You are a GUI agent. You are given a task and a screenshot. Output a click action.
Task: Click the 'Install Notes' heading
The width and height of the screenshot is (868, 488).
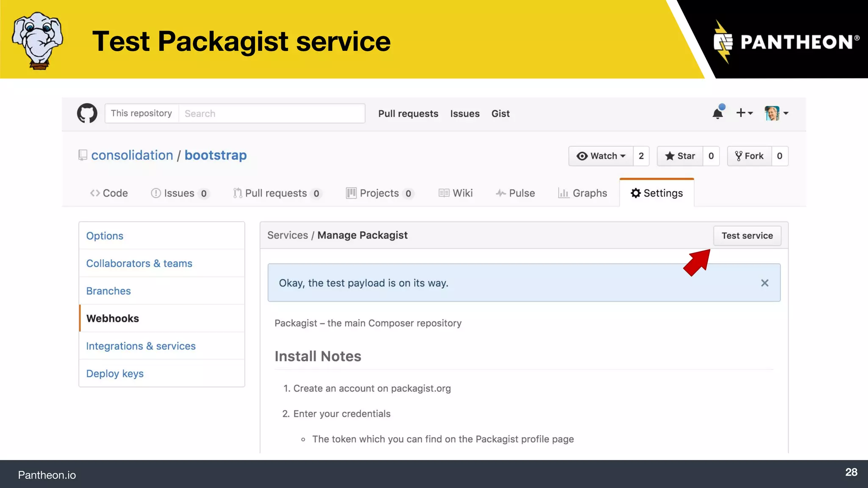318,356
